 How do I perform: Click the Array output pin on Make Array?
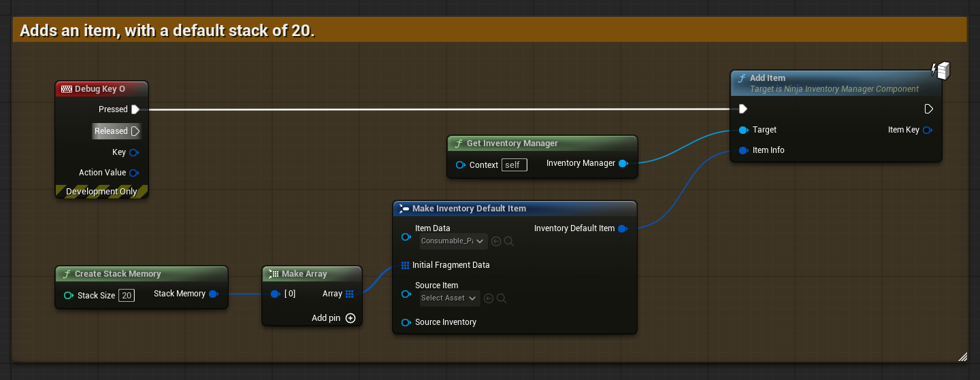349,294
